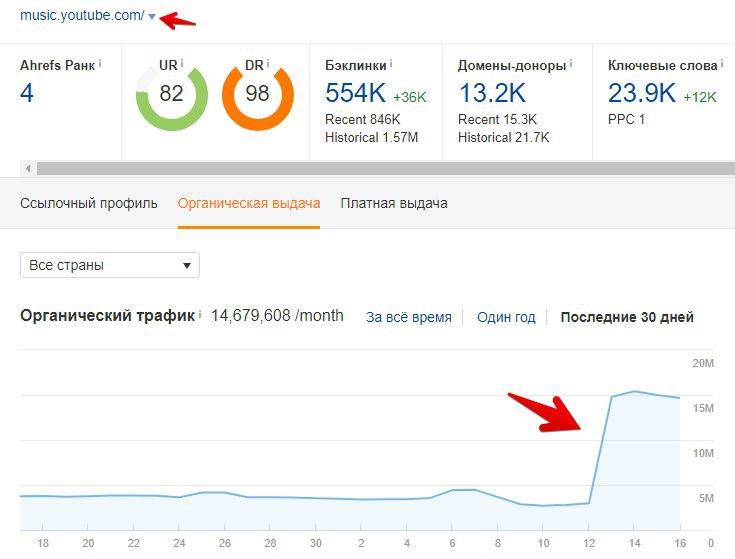Expand dropdown arrow next to music.youtube.com/
This screenshot has width=735, height=559.
point(151,17)
